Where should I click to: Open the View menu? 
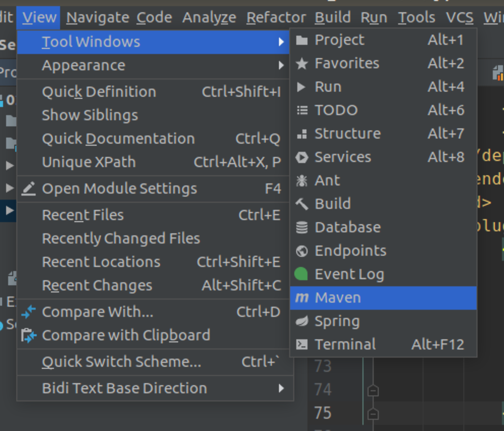coord(39,17)
